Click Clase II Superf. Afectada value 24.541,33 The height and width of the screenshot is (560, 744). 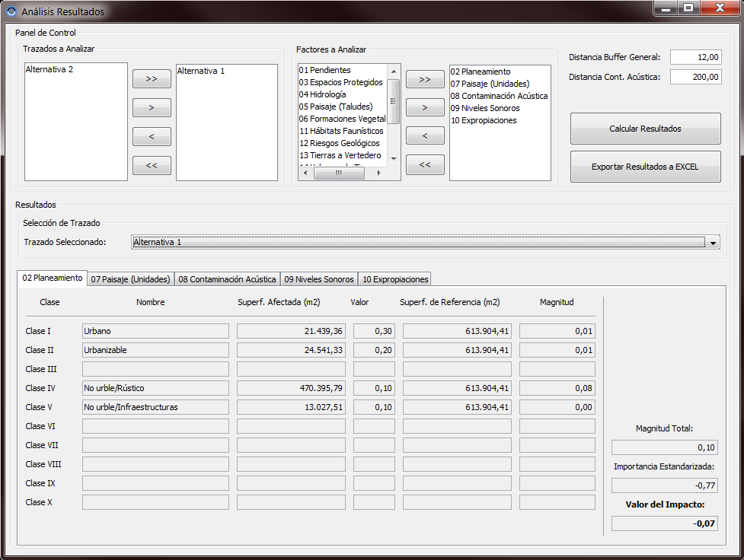292,350
